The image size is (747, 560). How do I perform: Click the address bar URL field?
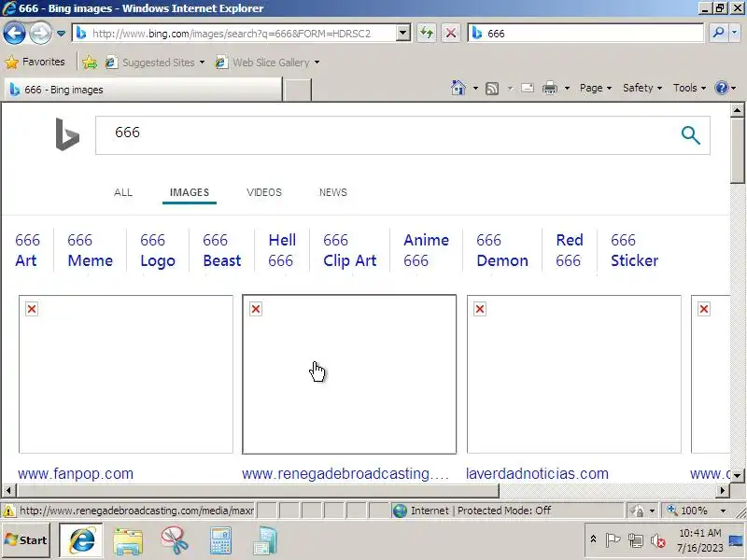click(x=235, y=34)
